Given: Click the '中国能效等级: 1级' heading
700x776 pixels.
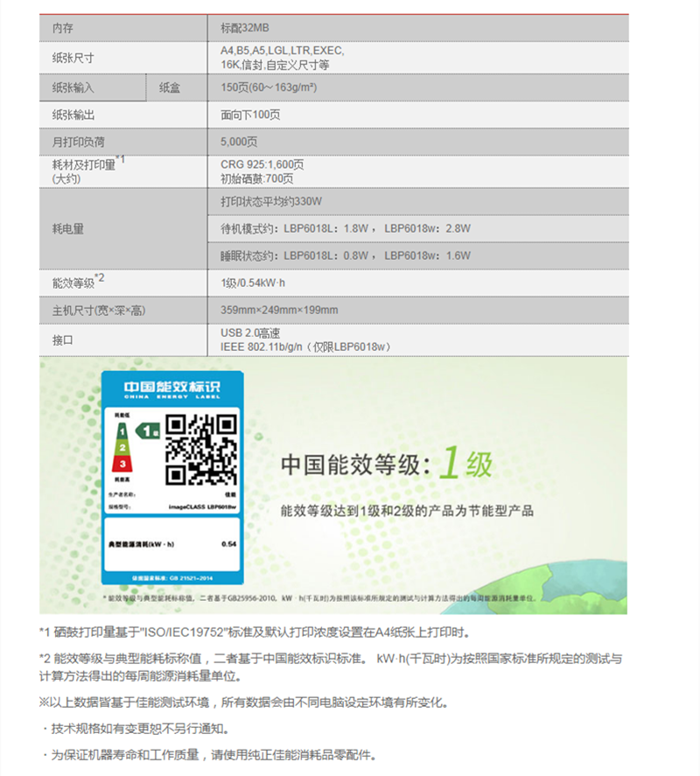Looking at the screenshot, I should (387, 464).
